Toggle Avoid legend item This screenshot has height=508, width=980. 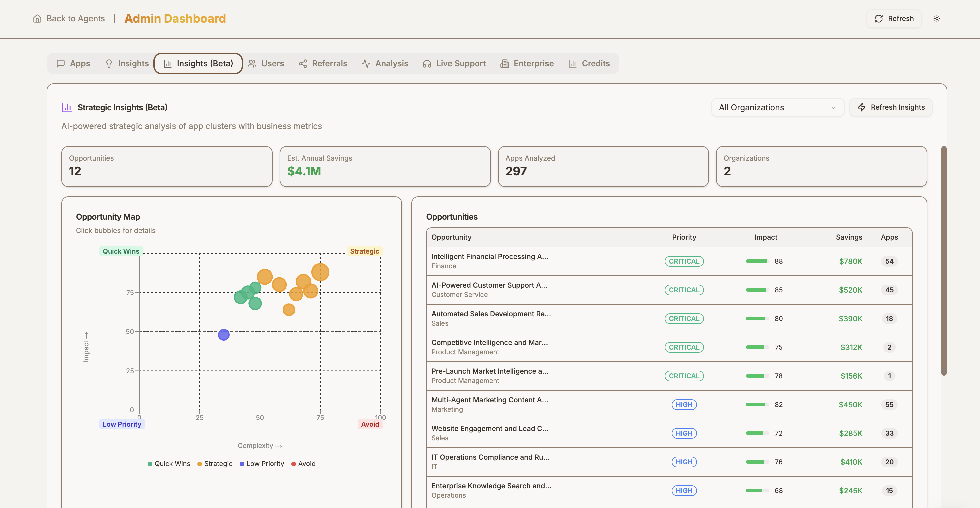303,463
